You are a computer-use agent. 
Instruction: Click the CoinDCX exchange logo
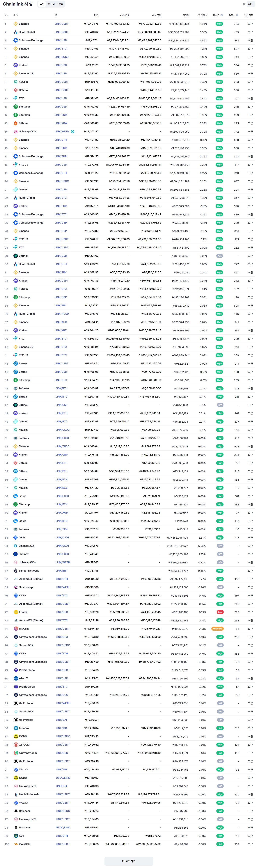pyautogui.click(x=15, y=844)
